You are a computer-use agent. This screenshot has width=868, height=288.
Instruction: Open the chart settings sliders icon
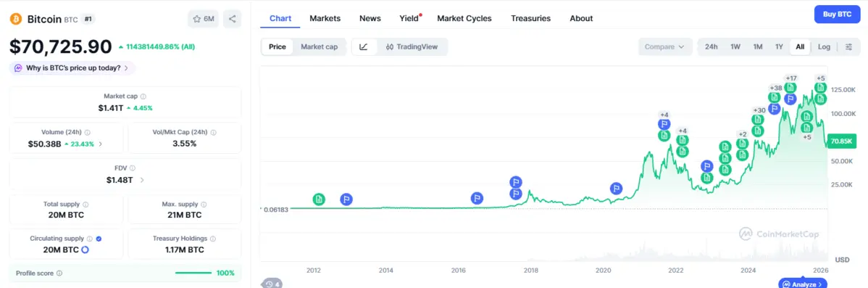point(848,47)
